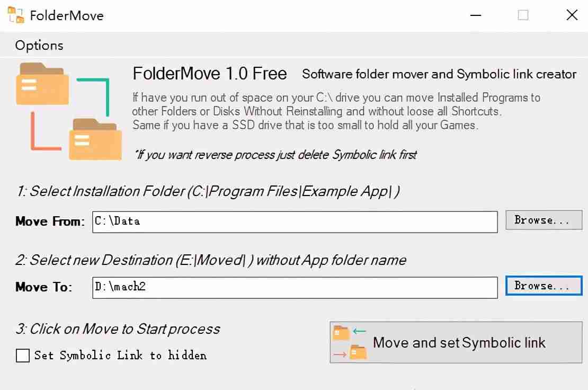Maximize the FolderMove window
The width and height of the screenshot is (588, 390).
523,15
